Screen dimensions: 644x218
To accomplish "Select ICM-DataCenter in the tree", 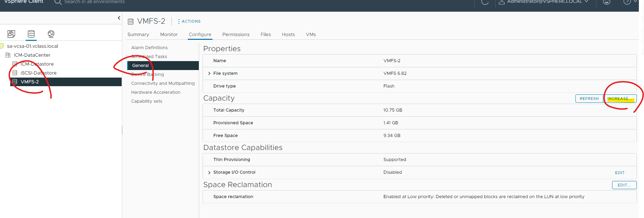I will click(32, 55).
